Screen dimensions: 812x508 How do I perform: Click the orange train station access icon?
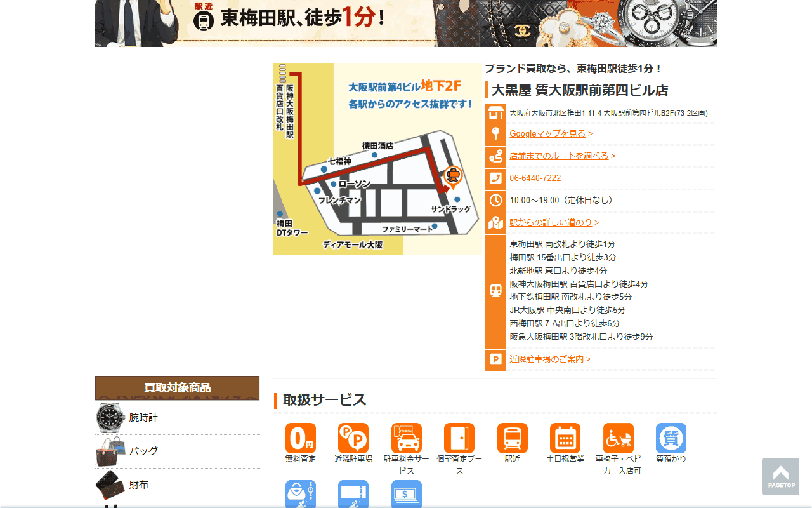tap(495, 291)
